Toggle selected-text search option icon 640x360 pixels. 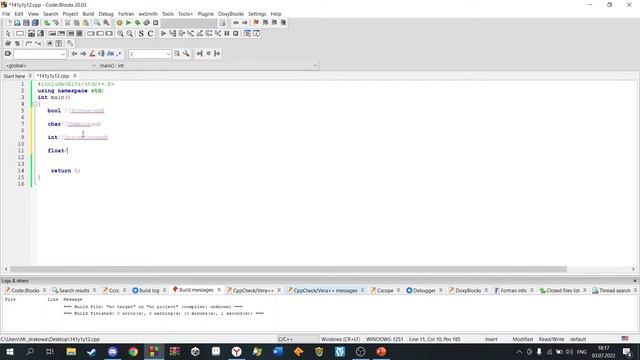click(101, 53)
